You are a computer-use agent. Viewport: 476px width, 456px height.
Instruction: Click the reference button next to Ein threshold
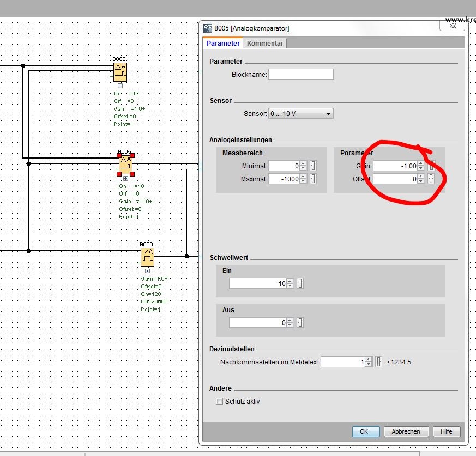pyautogui.click(x=300, y=283)
